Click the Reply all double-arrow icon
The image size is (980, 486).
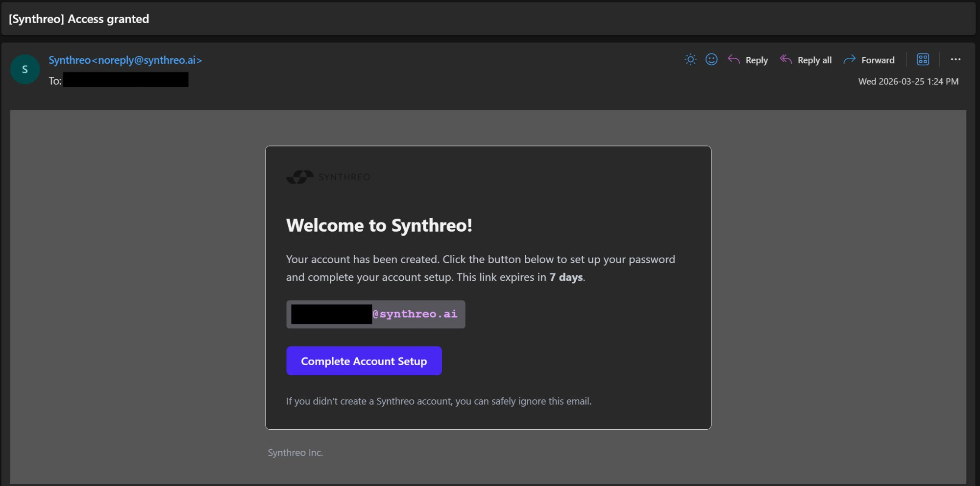point(786,59)
